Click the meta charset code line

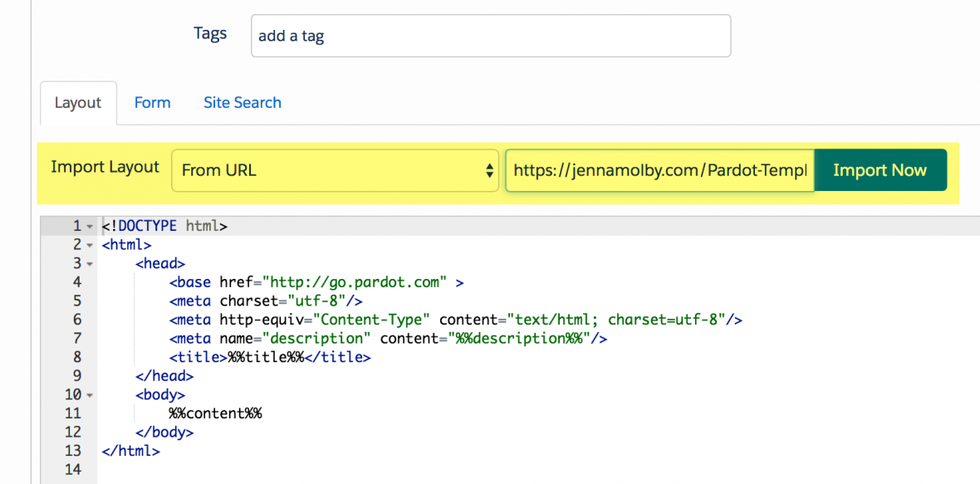[x=266, y=301]
